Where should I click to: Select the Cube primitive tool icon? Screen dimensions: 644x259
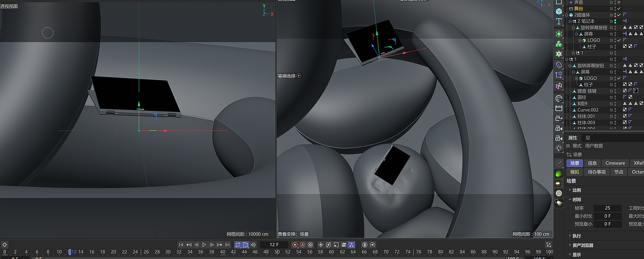559,11
